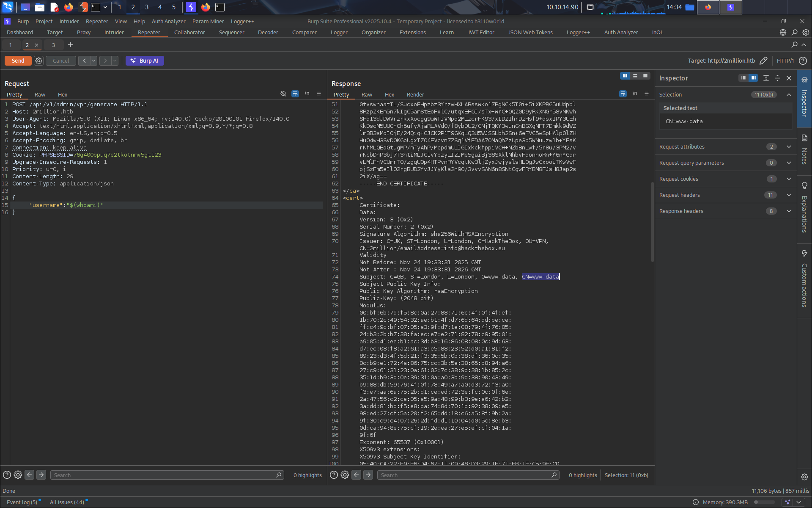Toggle show newline characters in Response panel

[635, 94]
